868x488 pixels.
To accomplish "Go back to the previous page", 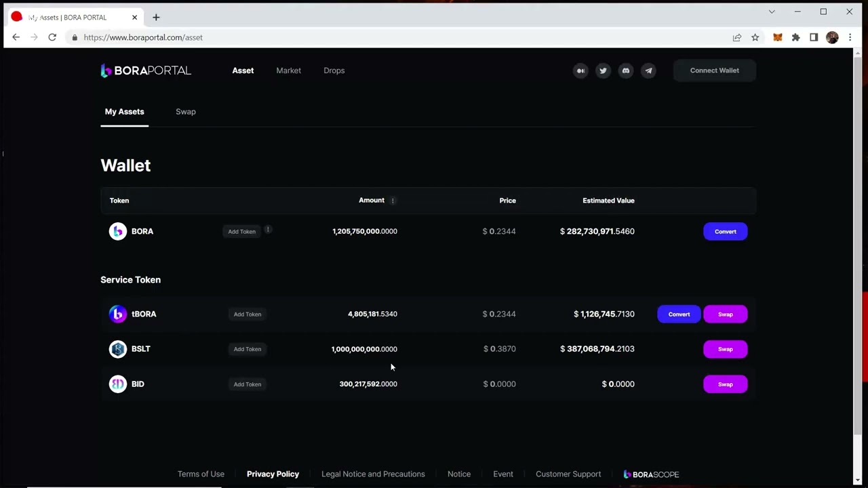I will pyautogui.click(x=16, y=37).
